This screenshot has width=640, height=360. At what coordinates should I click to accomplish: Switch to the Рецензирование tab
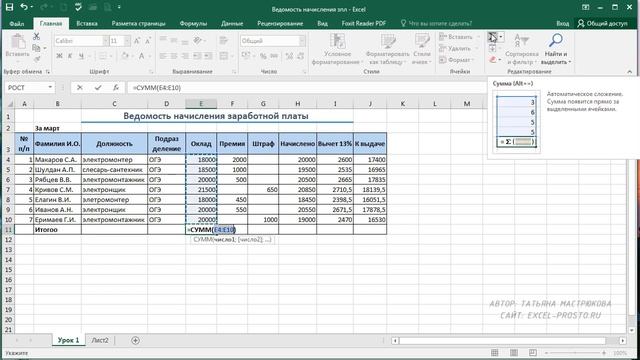point(280,23)
